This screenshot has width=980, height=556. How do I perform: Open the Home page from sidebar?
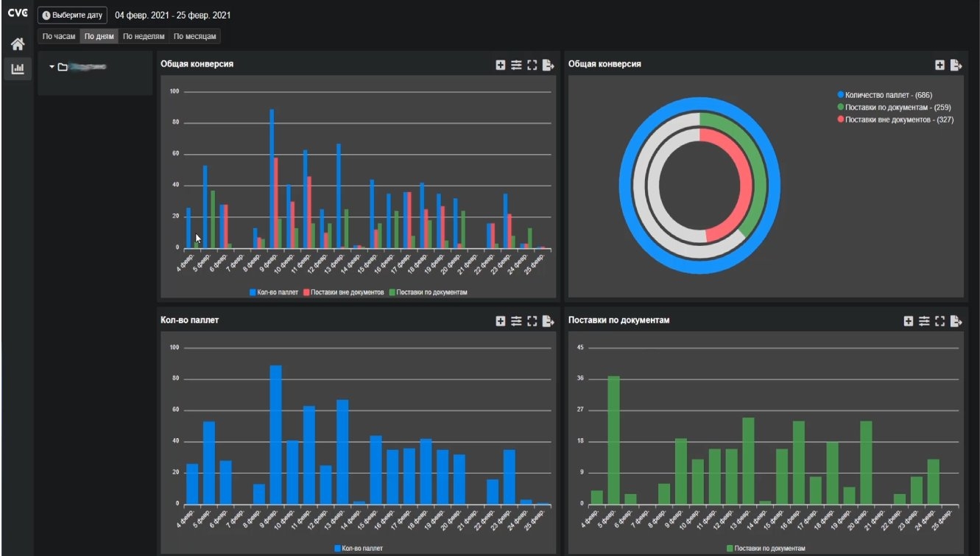tap(17, 43)
